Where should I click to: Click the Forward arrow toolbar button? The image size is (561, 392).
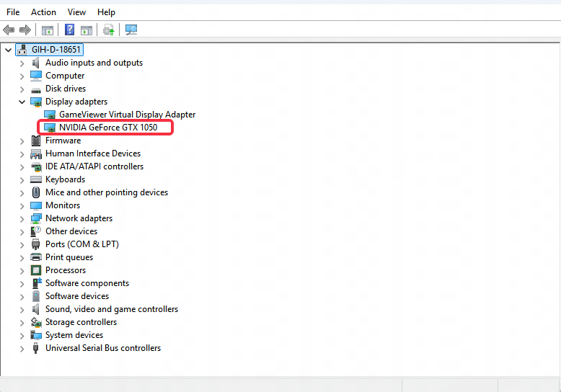click(25, 30)
